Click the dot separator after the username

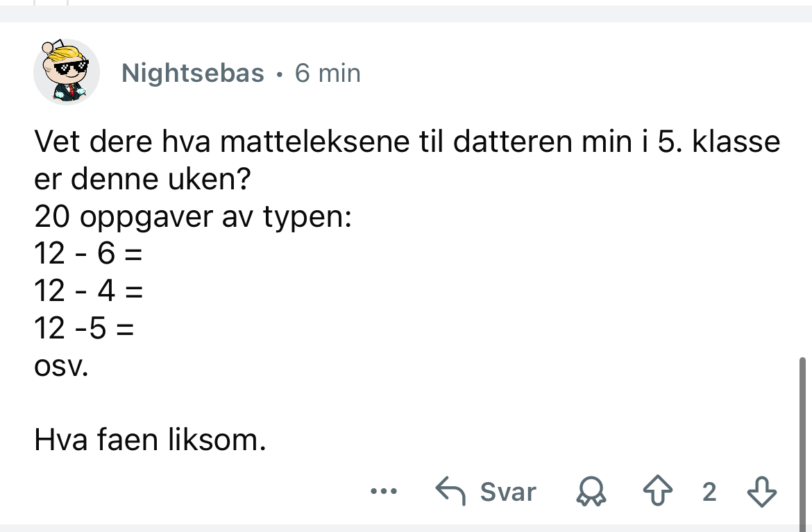[280, 74]
